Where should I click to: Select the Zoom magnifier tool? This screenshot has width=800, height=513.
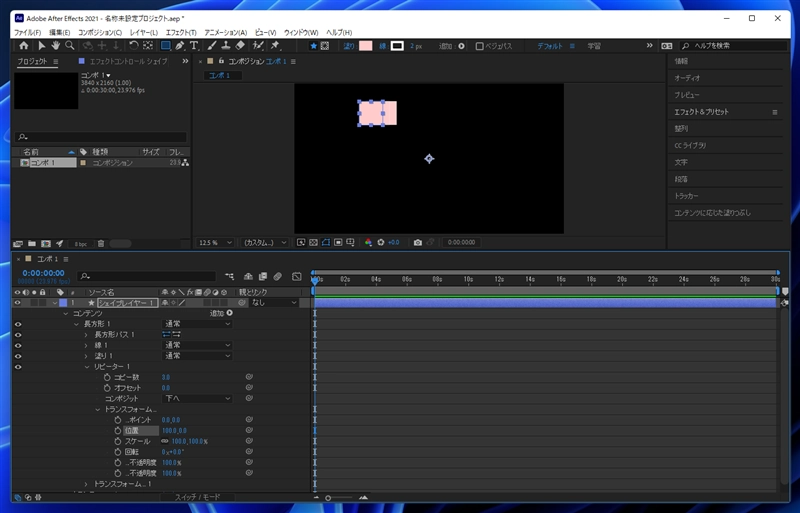(x=70, y=46)
